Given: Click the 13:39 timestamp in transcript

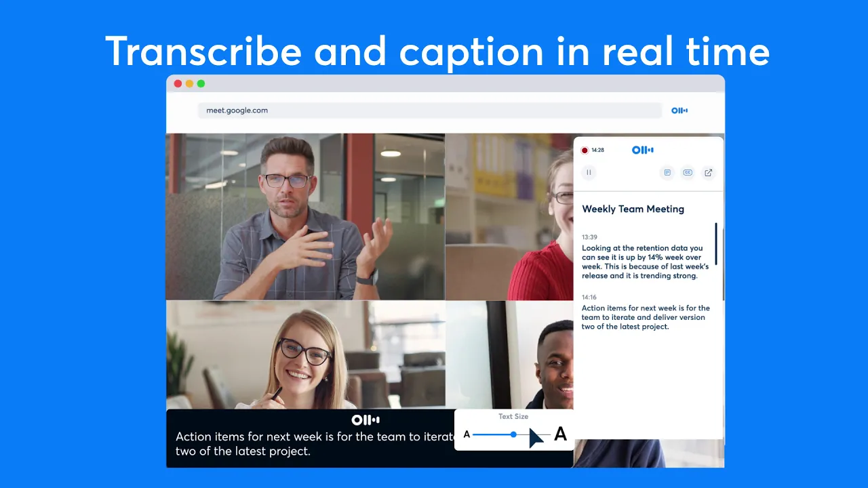Looking at the screenshot, I should point(589,237).
